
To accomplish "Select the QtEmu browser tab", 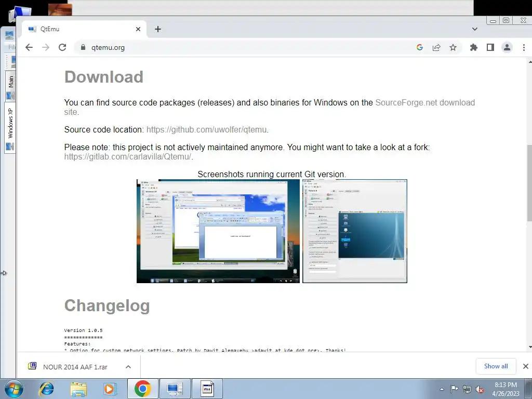I will click(x=84, y=29).
